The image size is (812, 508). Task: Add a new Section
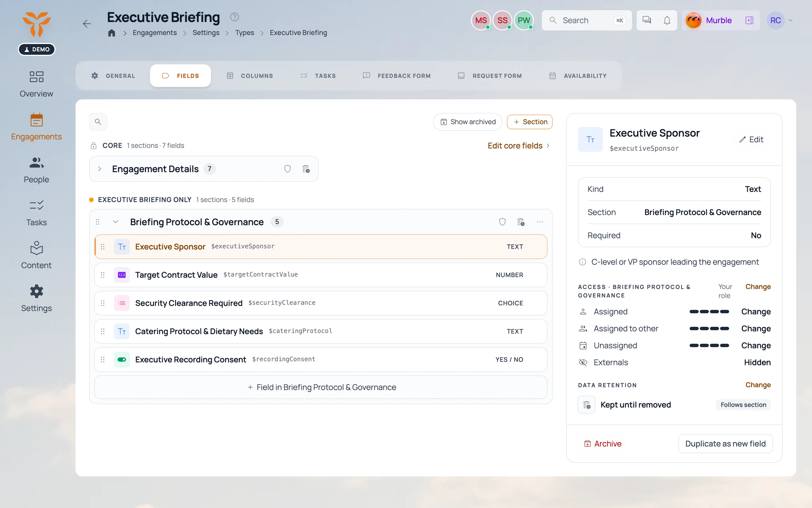(x=530, y=122)
